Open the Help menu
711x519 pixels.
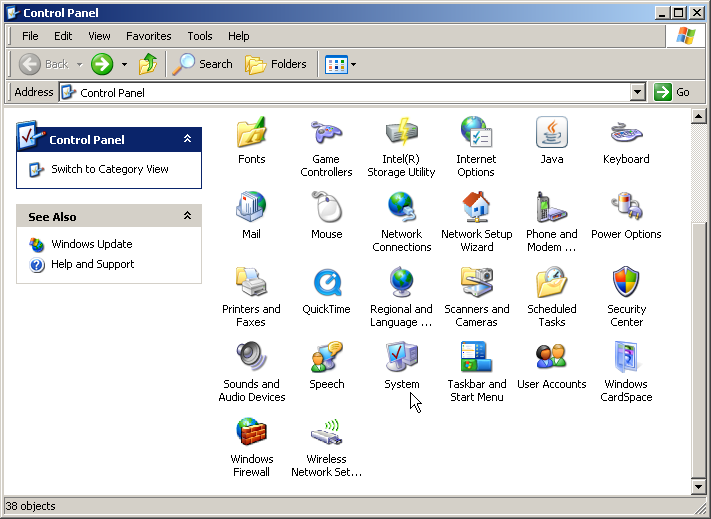click(x=238, y=36)
